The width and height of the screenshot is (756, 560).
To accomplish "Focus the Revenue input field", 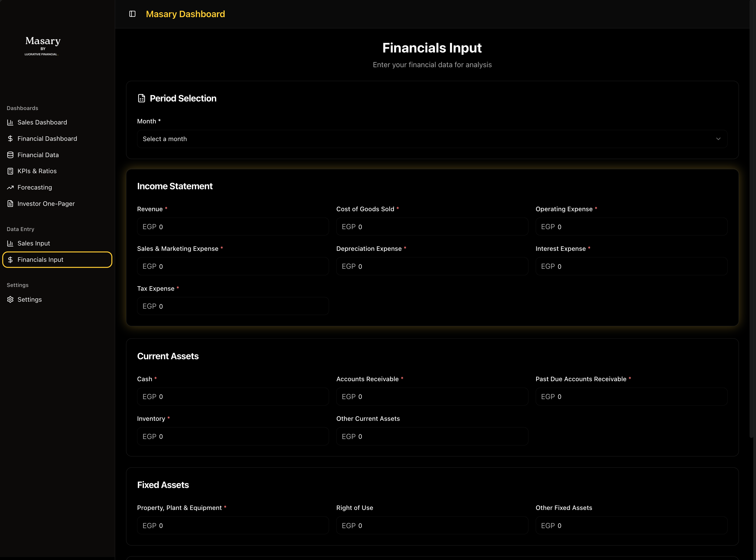I will [233, 227].
